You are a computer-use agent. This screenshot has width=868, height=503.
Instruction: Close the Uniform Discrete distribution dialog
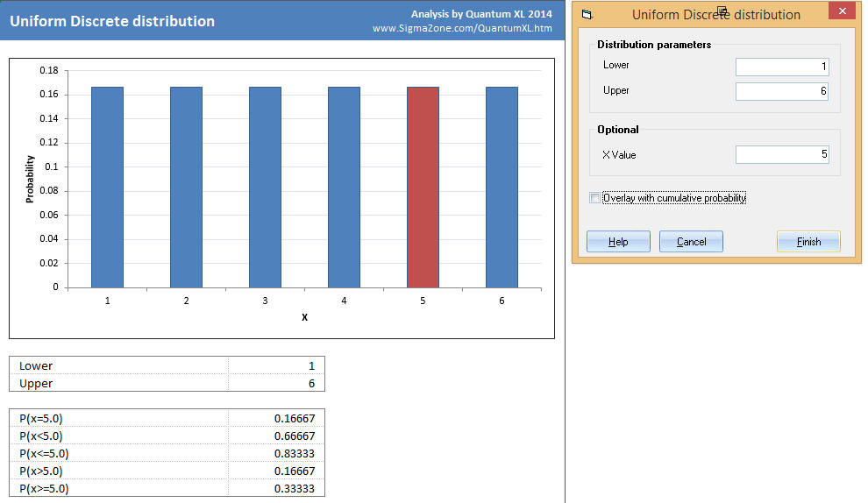(842, 13)
